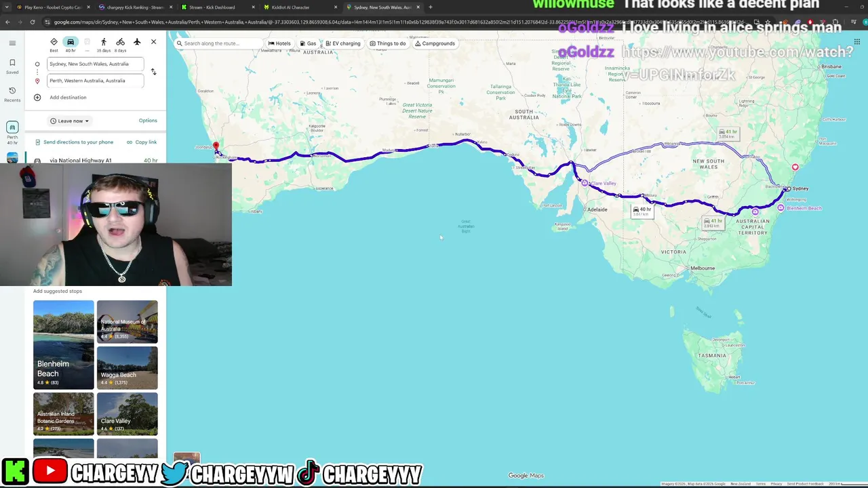
Task: Switch to chargeyy Kick Ranking tab
Action: click(135, 7)
